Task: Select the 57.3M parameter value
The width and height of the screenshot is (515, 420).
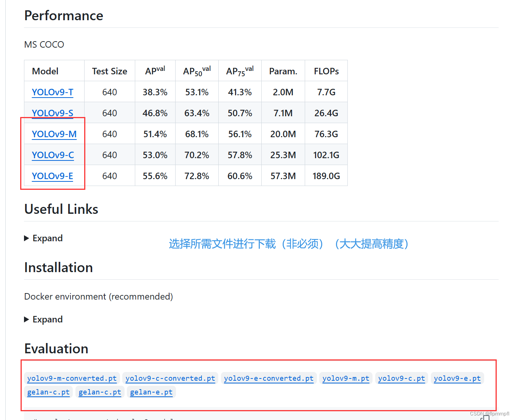Action: pos(283,176)
